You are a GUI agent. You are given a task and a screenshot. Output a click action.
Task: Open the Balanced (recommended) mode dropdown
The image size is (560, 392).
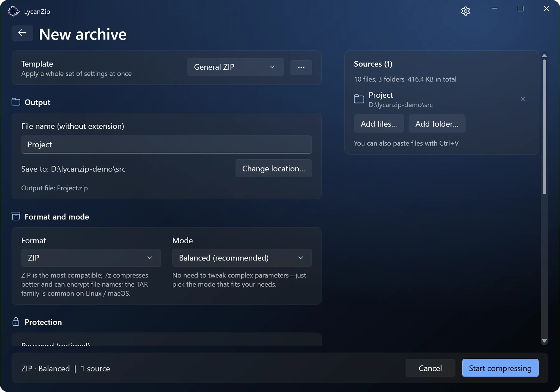242,258
